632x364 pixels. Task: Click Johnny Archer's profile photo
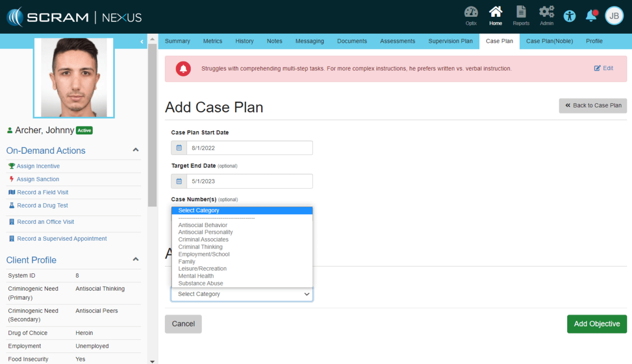[74, 77]
